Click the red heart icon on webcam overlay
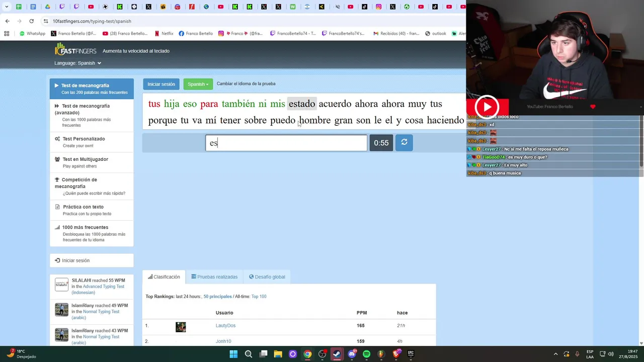644x362 pixels. pos(593,107)
